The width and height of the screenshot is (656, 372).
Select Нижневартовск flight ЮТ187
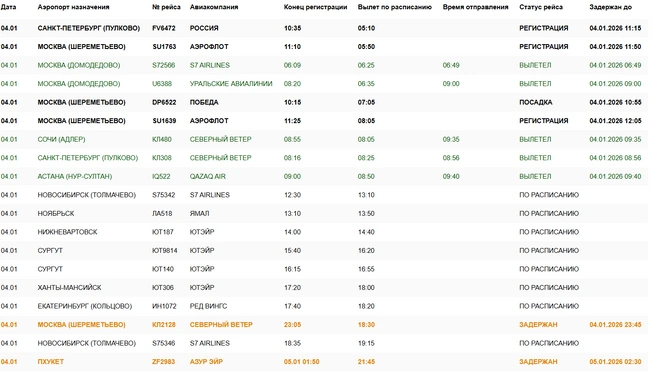coord(324,232)
